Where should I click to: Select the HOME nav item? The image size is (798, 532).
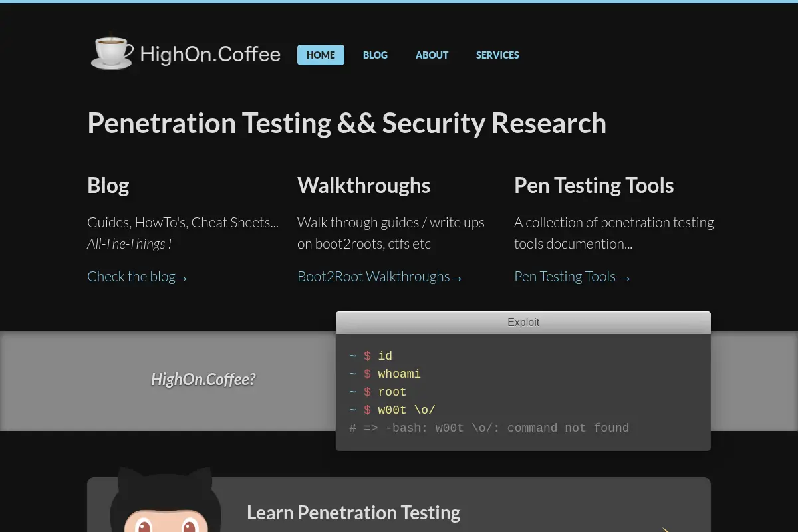(x=321, y=55)
